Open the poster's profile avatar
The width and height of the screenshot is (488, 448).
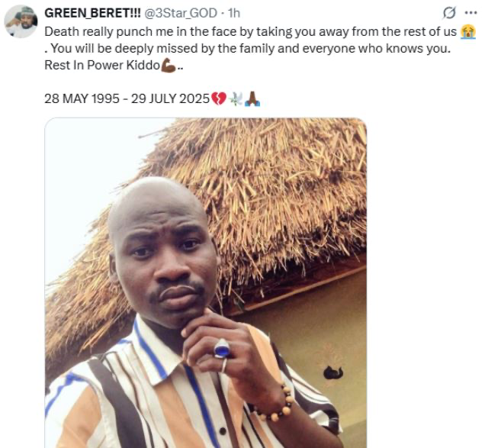21,21
